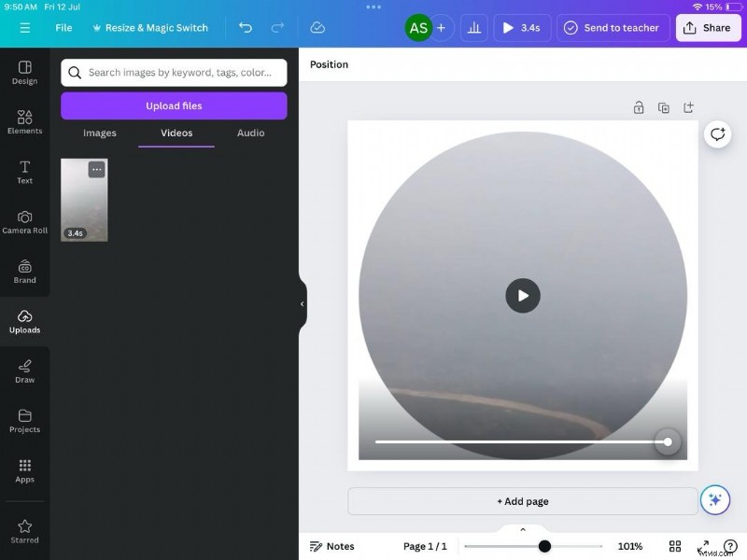Select the Draw tool in the sidebar

pyautogui.click(x=24, y=370)
